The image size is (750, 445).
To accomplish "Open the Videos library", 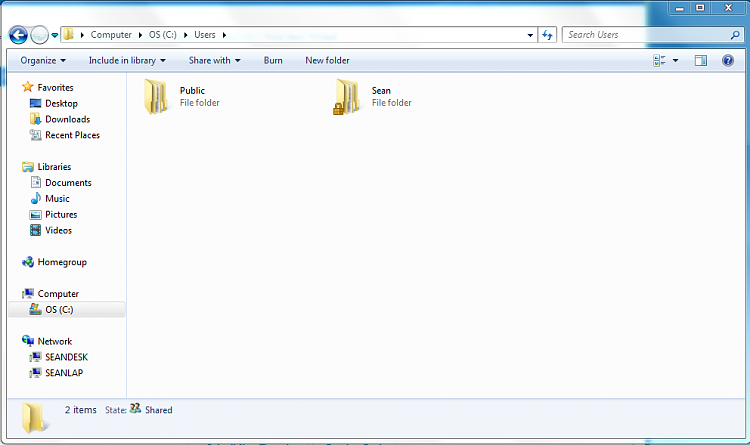I will coord(58,230).
